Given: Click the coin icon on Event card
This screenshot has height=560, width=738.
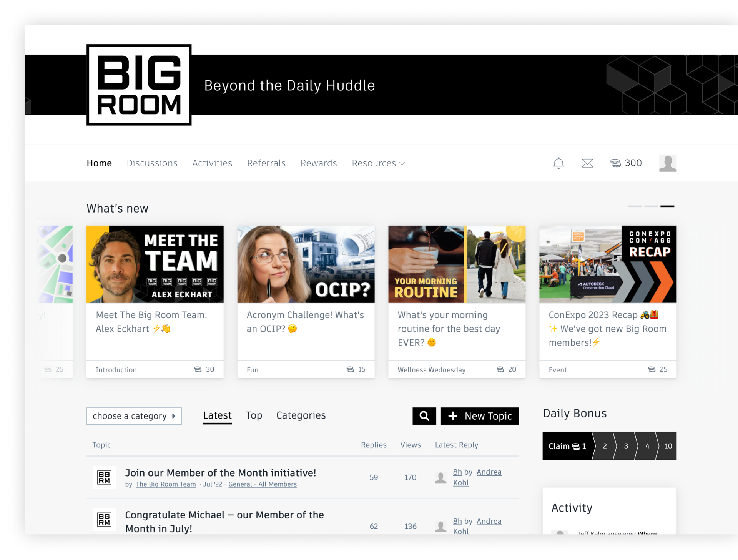Looking at the screenshot, I should [652, 369].
